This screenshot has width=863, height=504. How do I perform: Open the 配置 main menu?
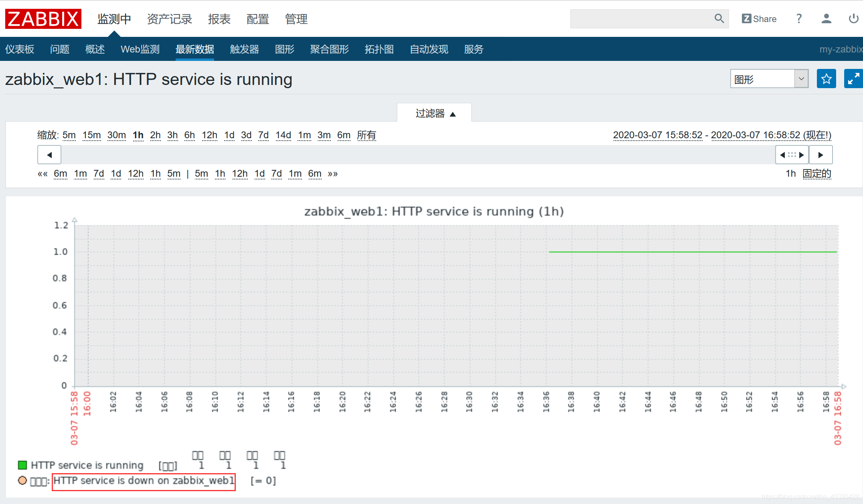(x=258, y=19)
